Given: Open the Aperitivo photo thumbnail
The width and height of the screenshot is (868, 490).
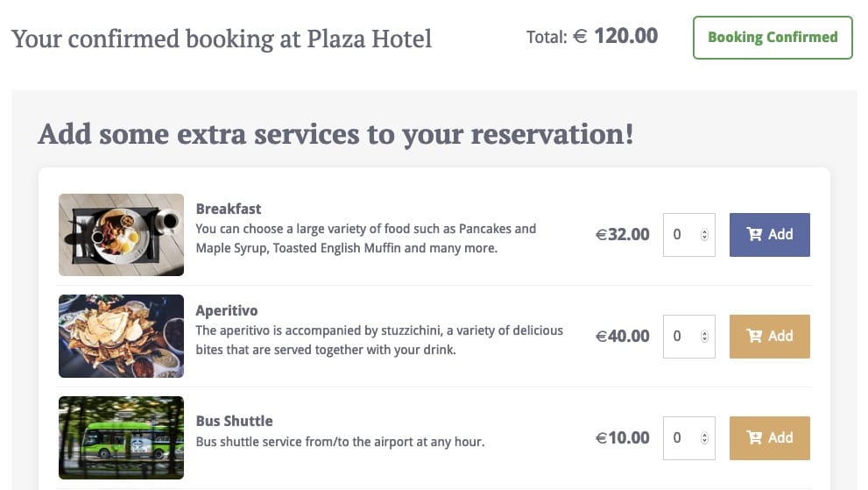Looking at the screenshot, I should pos(121,337).
